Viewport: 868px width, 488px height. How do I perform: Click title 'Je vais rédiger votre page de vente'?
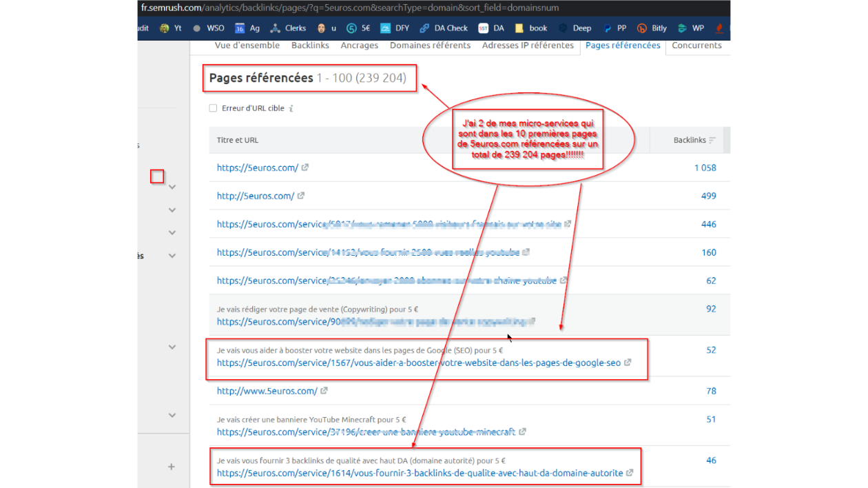point(317,309)
